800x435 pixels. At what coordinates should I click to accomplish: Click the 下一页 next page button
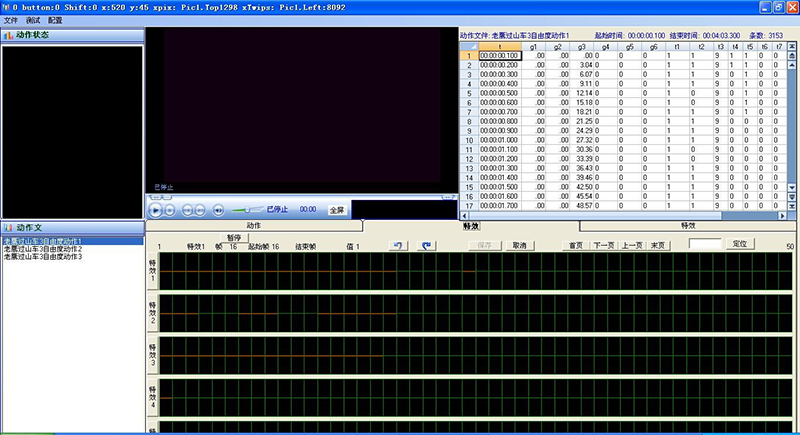pos(603,245)
